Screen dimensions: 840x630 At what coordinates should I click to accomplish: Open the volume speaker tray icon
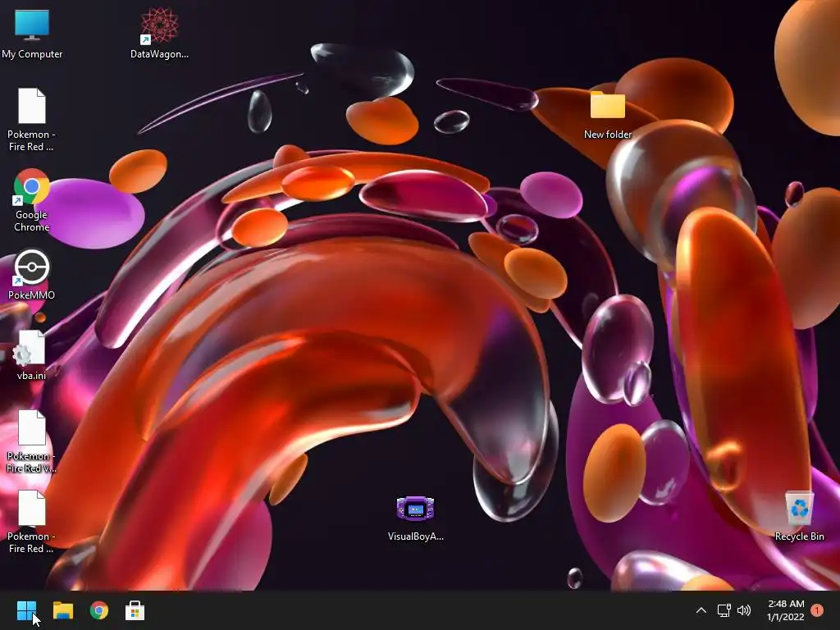pos(744,610)
